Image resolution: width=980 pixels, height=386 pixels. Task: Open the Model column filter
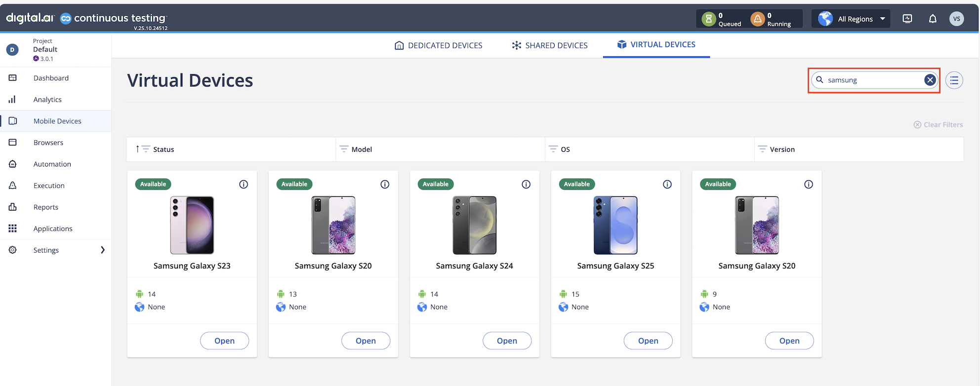344,149
